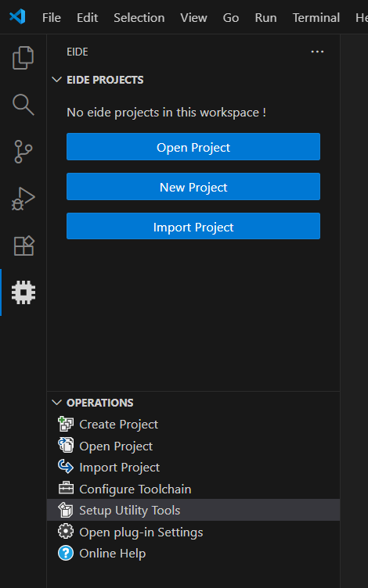Screen dimensions: 368x588
Task: Click the blue New Project button
Action: point(193,186)
